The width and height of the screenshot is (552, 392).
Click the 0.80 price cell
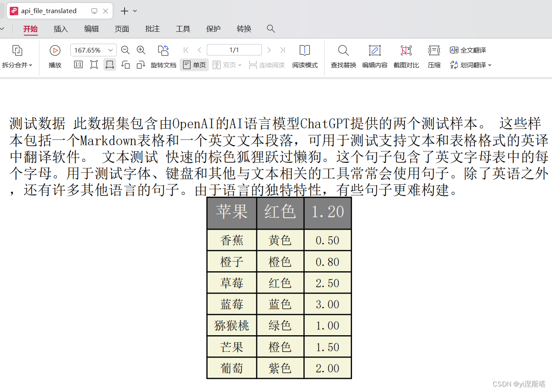327,261
